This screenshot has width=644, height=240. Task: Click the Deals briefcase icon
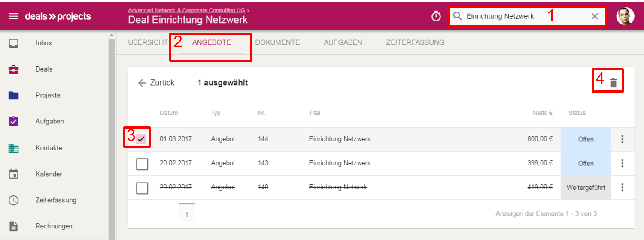coord(14,69)
